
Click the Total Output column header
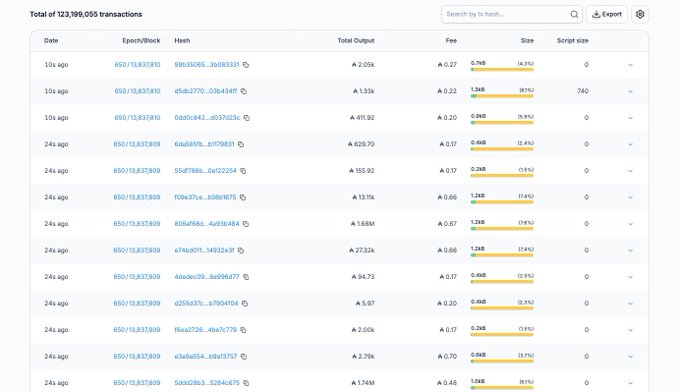tap(356, 40)
